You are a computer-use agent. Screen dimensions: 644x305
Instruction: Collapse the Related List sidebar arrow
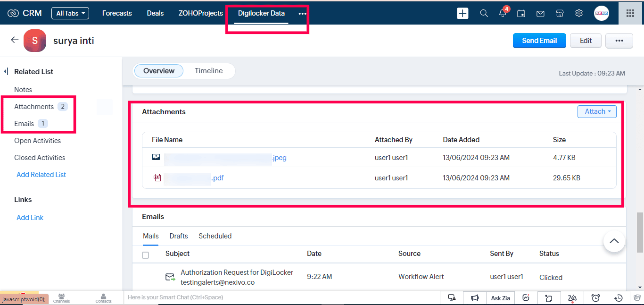pos(6,72)
